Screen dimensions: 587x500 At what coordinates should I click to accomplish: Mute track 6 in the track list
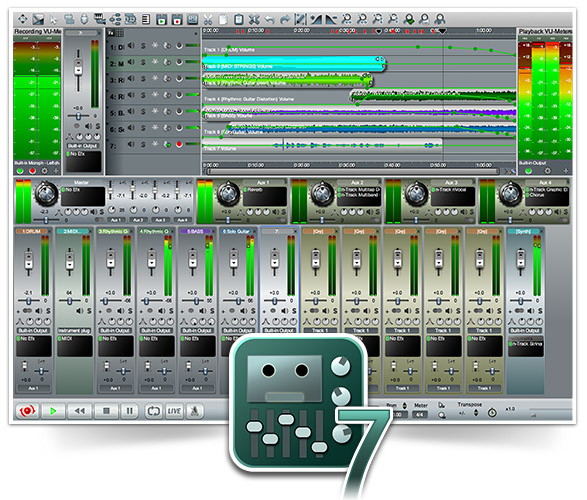coord(131,128)
